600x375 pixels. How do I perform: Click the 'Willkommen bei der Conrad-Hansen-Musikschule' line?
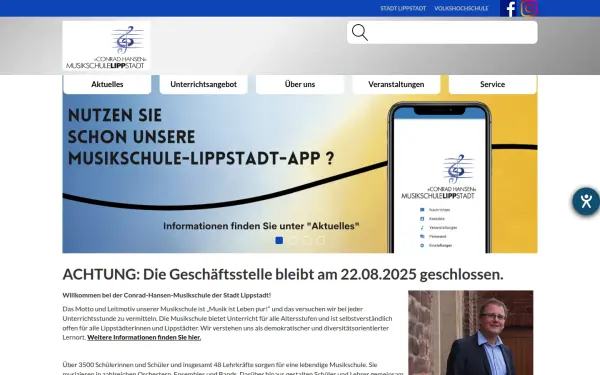point(167,295)
